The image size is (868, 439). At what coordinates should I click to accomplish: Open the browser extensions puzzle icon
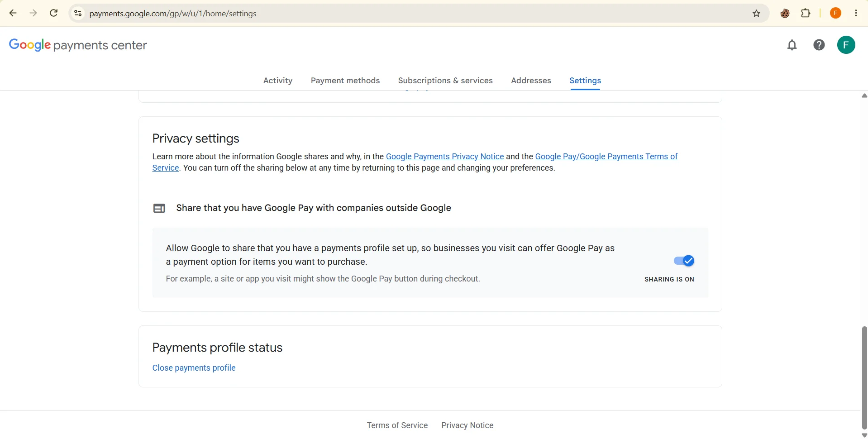click(806, 13)
